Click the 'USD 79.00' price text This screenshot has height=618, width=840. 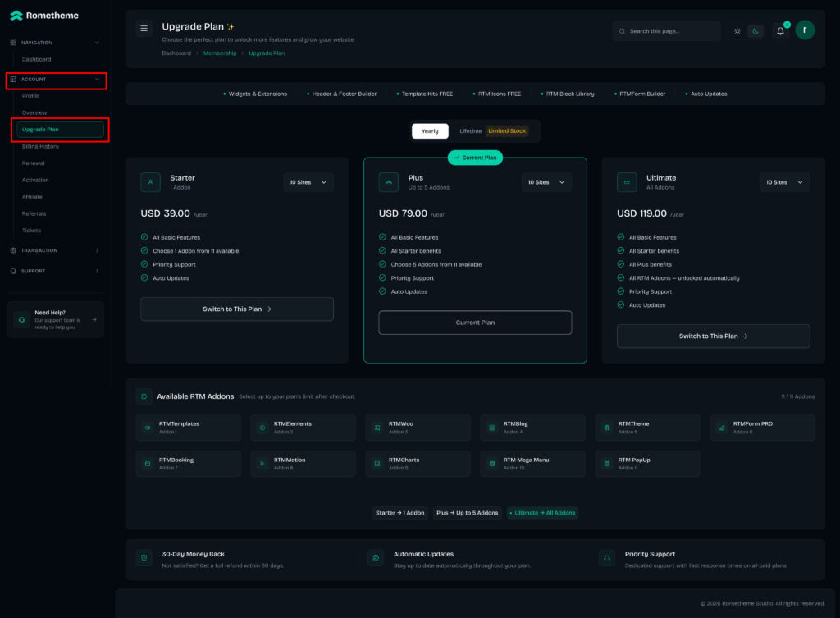[403, 213]
